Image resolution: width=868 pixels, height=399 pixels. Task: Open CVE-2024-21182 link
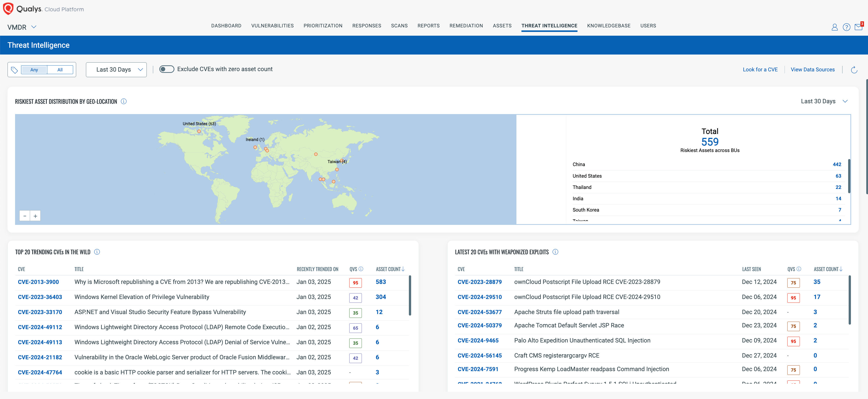40,358
